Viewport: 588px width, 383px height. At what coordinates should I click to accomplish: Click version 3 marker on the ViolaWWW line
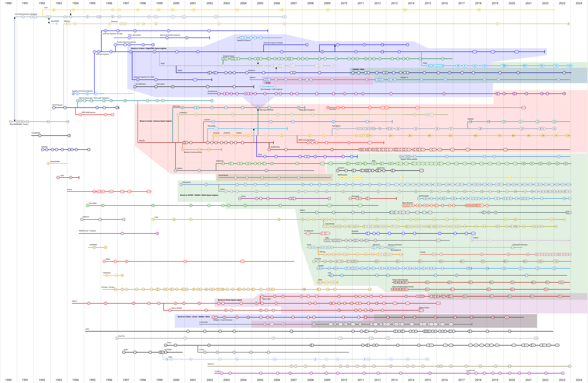click(69, 136)
